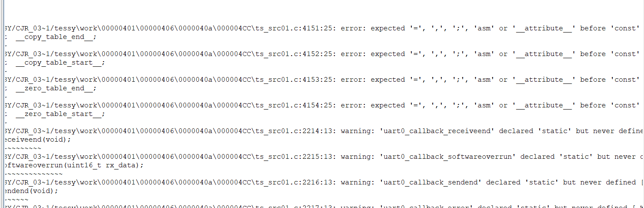Viewport: 644px width, 208px height.
Task: Click the error message at ts_src01.c:4151:25
Action: (x=324, y=28)
